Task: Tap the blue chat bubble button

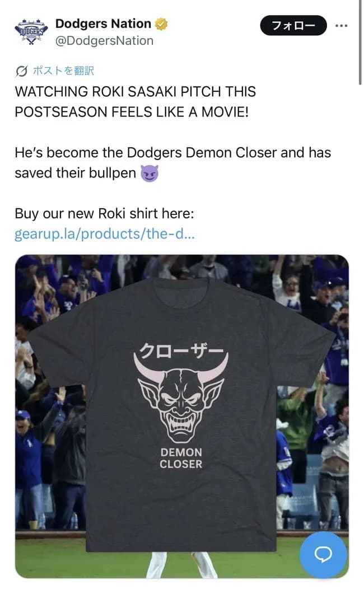Action: (x=323, y=554)
